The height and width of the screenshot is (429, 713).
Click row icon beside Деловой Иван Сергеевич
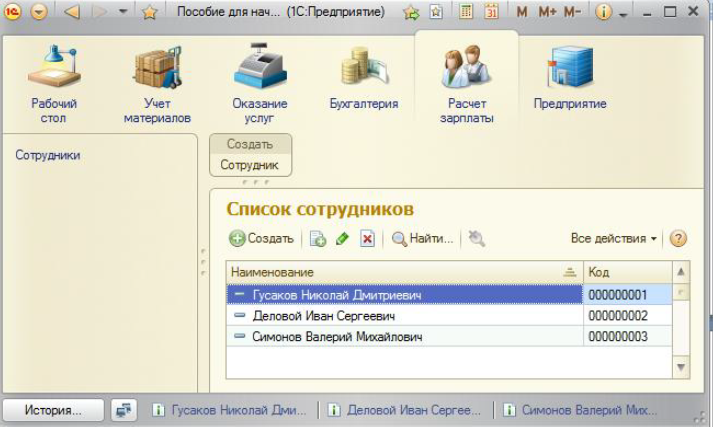pyautogui.click(x=239, y=315)
